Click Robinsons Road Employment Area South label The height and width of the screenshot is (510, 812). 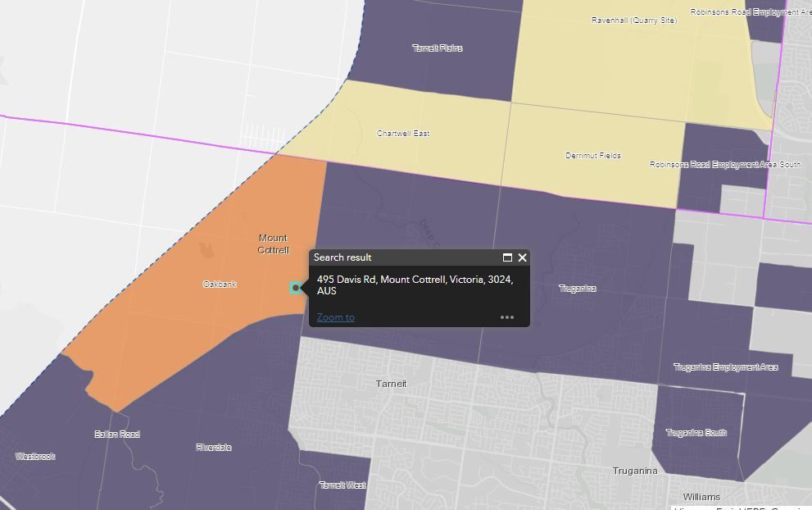click(x=725, y=164)
